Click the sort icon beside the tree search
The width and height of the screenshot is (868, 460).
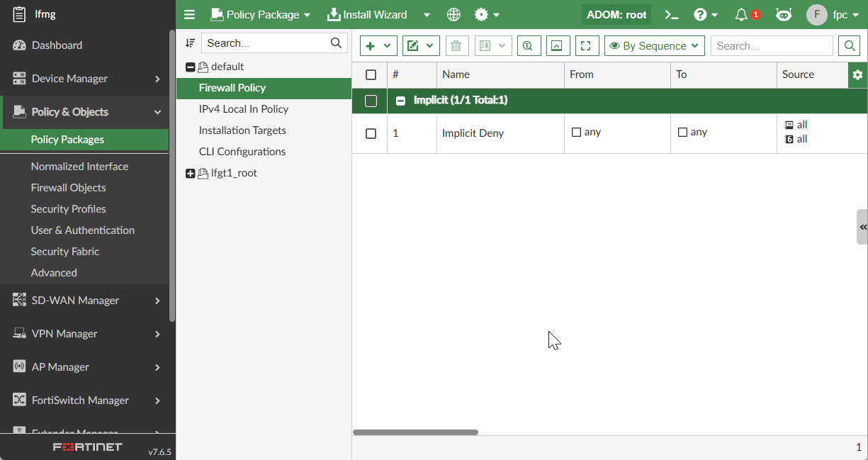(190, 43)
